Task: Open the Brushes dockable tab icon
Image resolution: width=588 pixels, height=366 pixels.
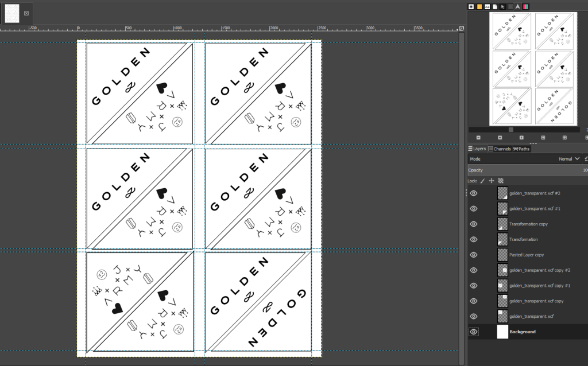Action: tap(471, 6)
